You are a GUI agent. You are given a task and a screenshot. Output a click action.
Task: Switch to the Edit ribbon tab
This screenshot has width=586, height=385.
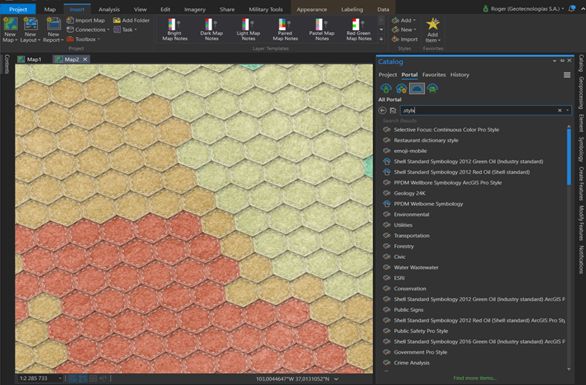[x=165, y=9]
